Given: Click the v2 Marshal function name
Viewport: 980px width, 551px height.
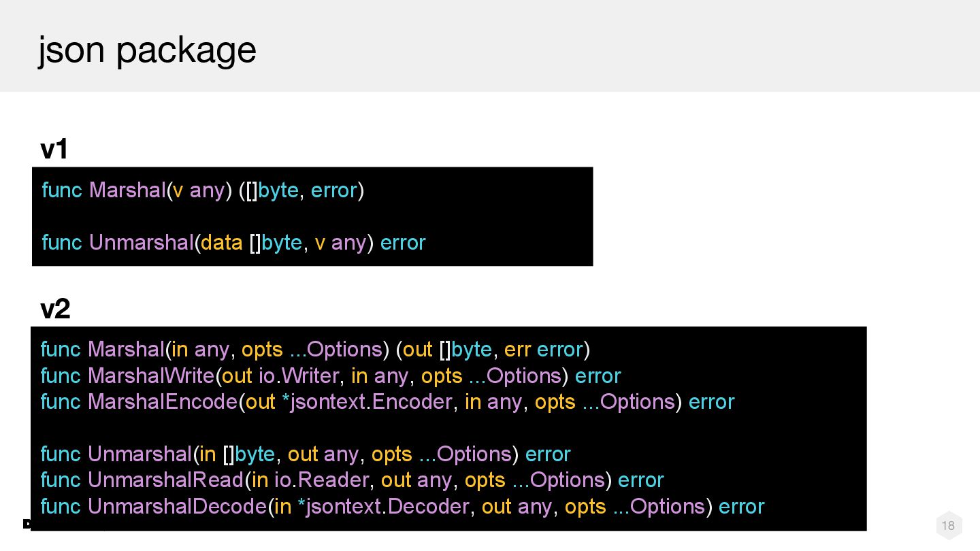Looking at the screenshot, I should pos(126,350).
